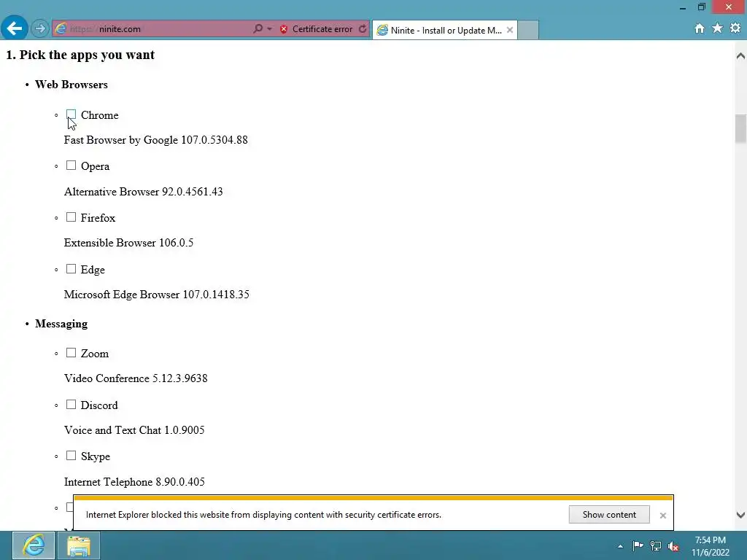Click the scrollbar up arrow
Image resolution: width=747 pixels, height=560 pixels.
(x=740, y=56)
